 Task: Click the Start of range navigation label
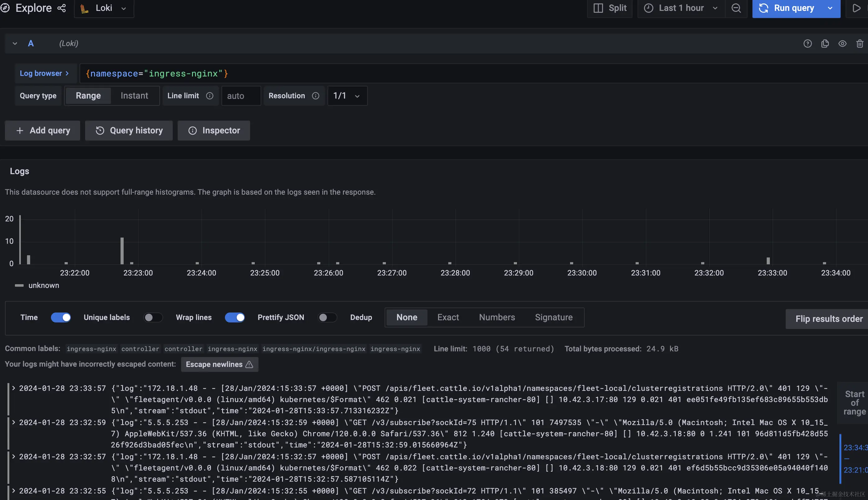[x=855, y=403]
